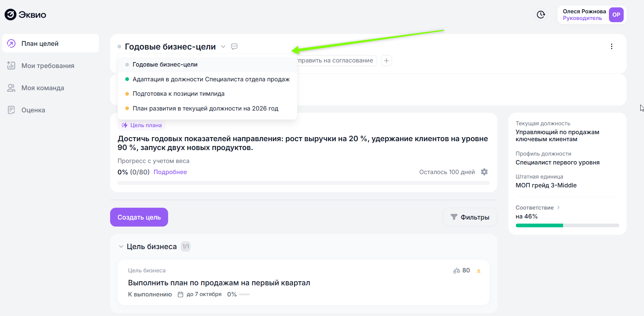Select Адаптация в должности Специалиста отдела продаж

click(x=207, y=79)
